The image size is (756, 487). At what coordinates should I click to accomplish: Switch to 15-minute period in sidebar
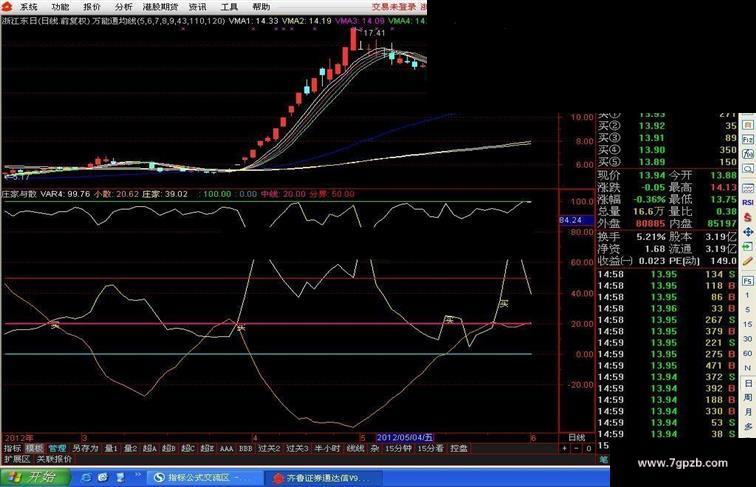(747, 324)
